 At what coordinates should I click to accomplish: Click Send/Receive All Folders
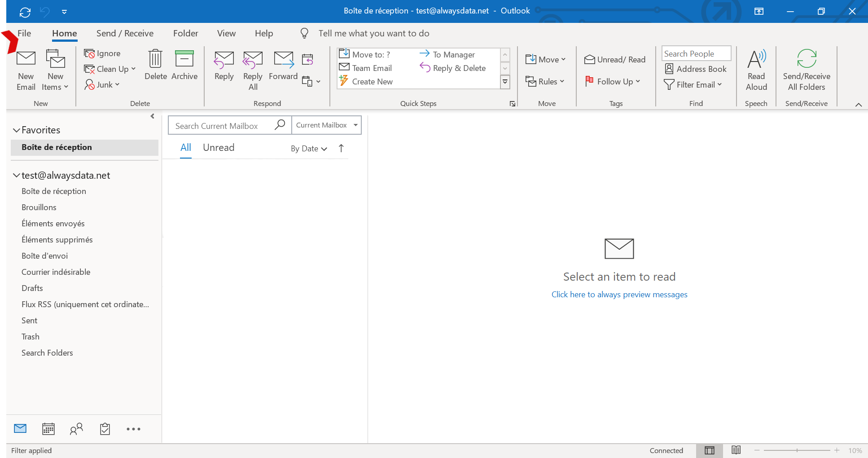(x=807, y=70)
